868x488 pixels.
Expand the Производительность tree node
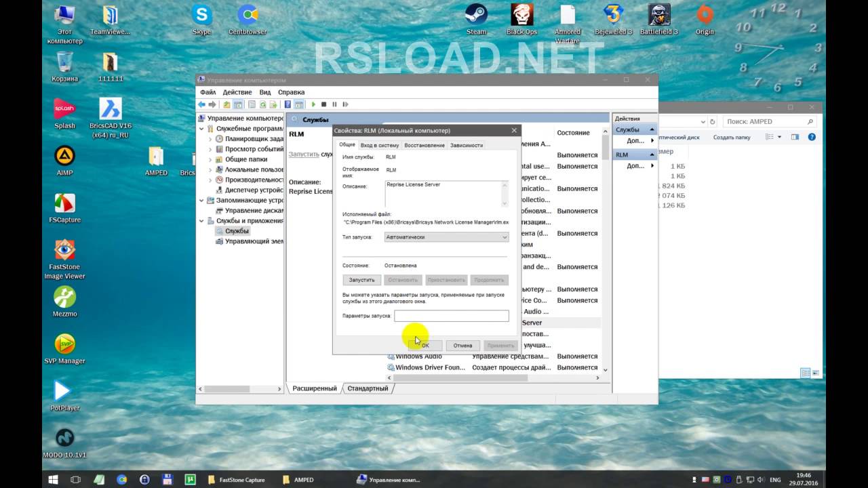210,180
